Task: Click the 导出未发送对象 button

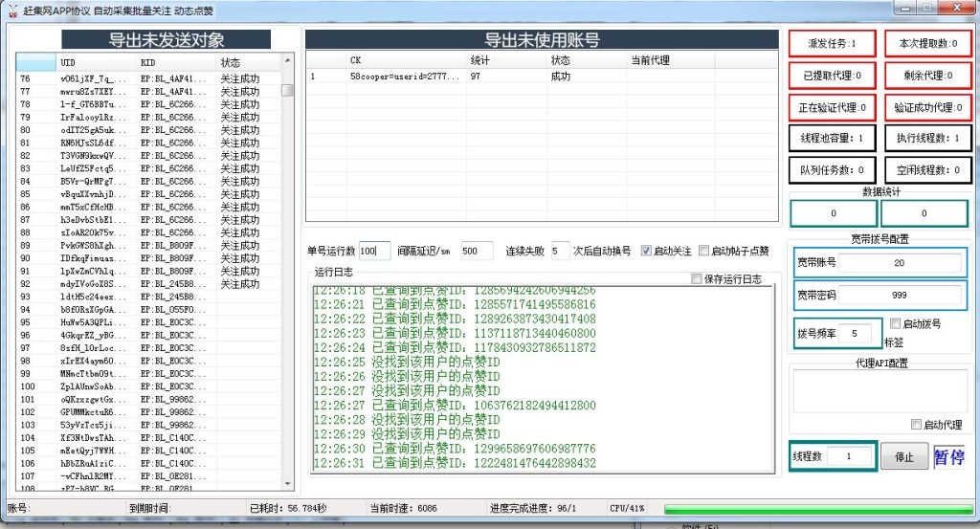Action: 167,39
